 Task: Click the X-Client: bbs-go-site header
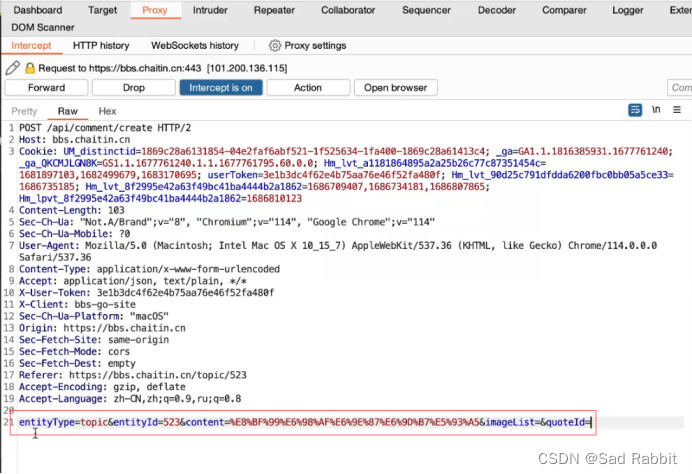pyautogui.click(x=77, y=304)
